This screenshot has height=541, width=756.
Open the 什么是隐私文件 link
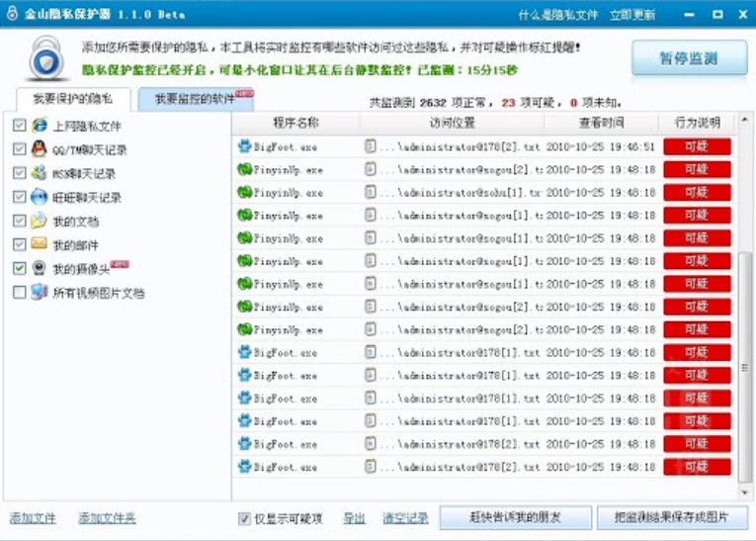(557, 15)
